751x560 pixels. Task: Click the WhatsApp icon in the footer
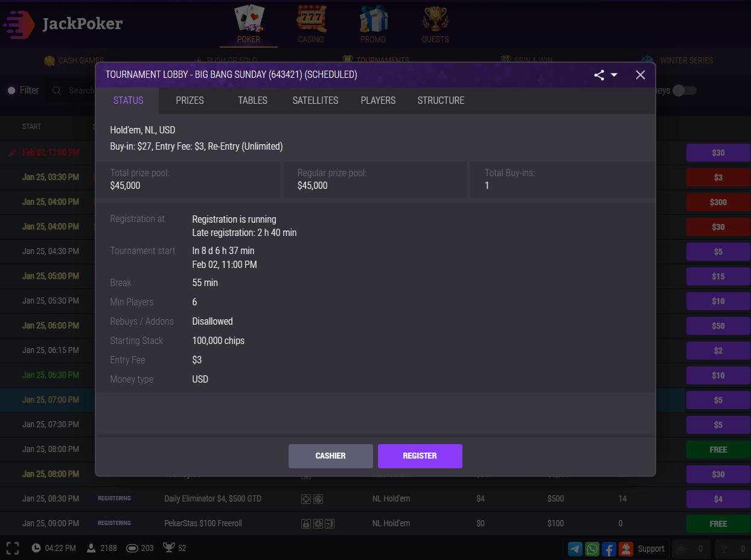point(592,549)
